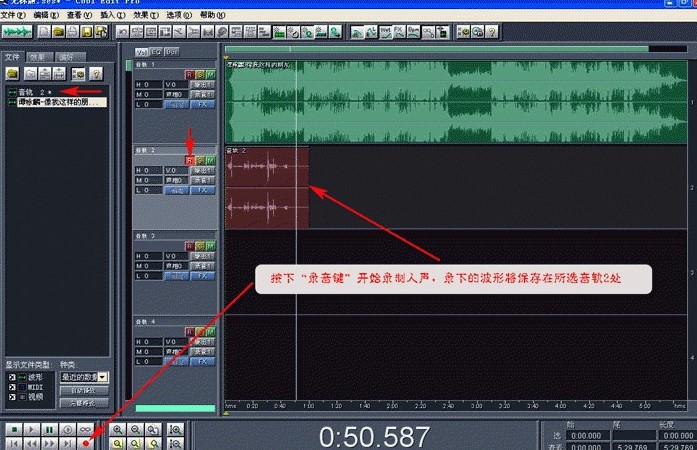Solo track 1 with its S button

(x=200, y=75)
